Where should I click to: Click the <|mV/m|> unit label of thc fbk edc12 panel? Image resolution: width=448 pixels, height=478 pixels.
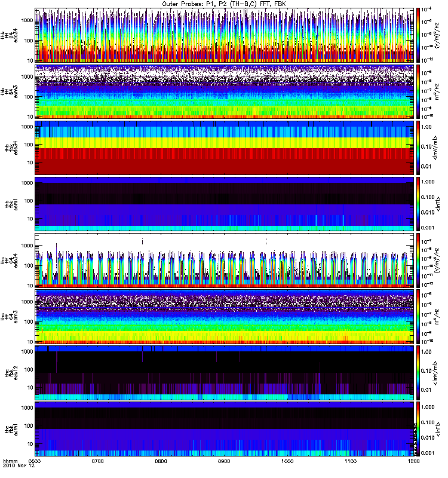pos(435,373)
